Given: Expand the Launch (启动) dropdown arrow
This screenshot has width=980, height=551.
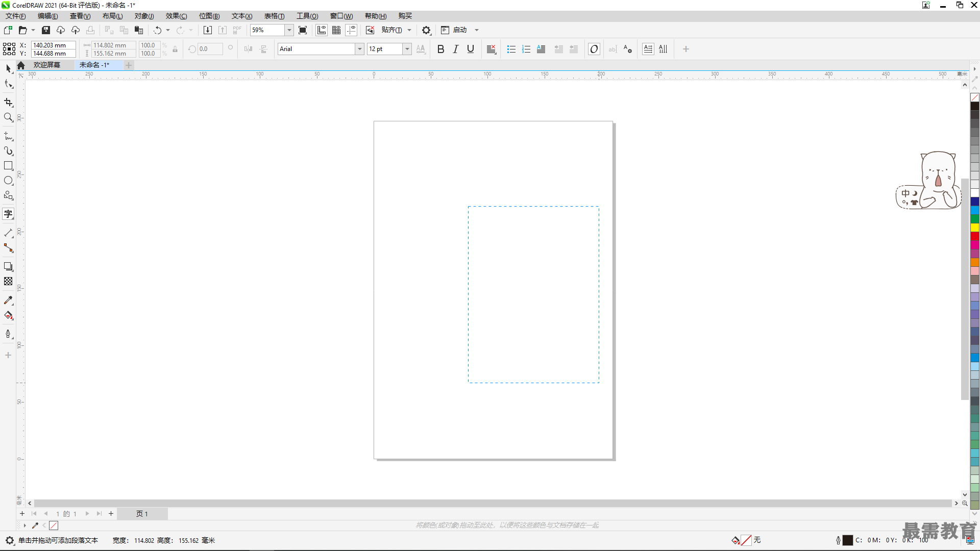Looking at the screenshot, I should (477, 30).
